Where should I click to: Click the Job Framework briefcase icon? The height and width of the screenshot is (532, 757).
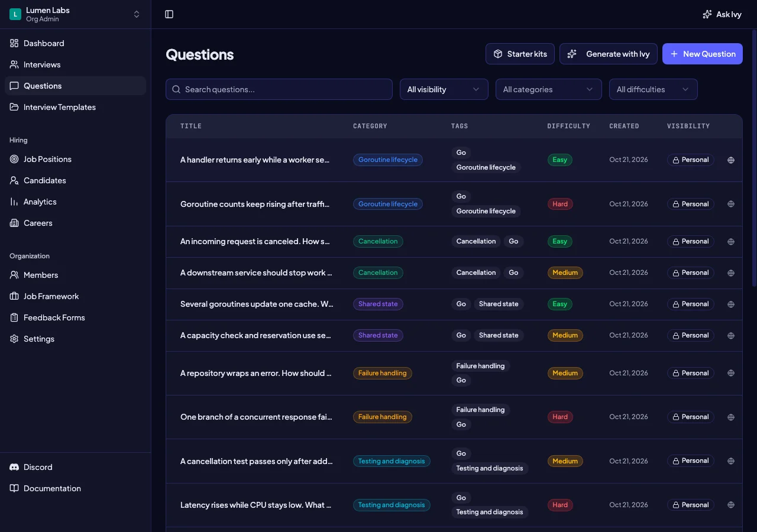click(x=14, y=296)
